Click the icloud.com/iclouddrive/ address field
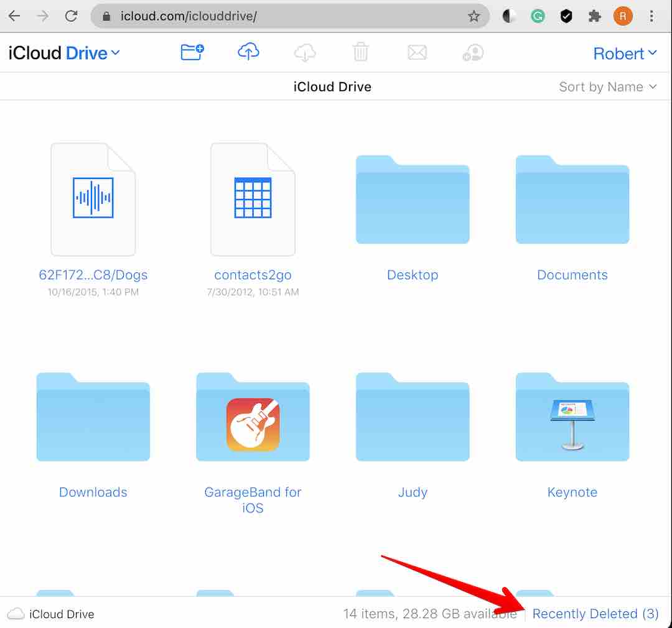 pyautogui.click(x=290, y=16)
